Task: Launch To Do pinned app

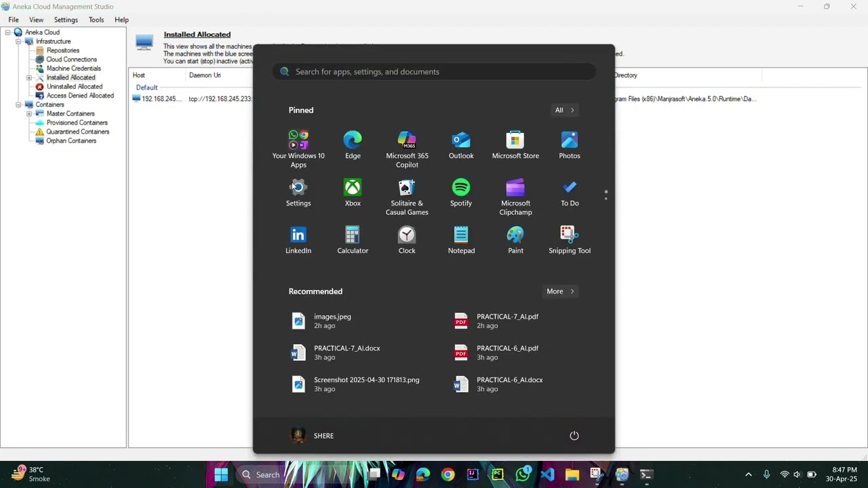Action: 570,192
